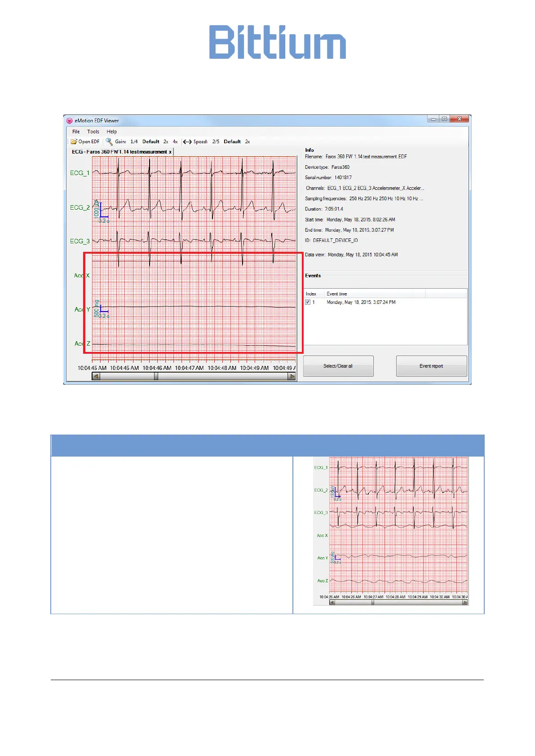Click the ECG_3 channel label
The width and height of the screenshot is (535, 756).
coord(80,241)
